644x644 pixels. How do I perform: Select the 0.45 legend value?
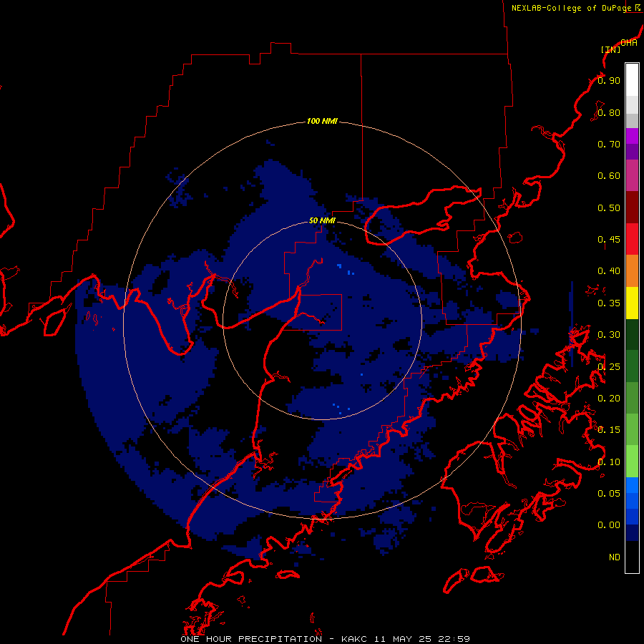click(x=609, y=240)
